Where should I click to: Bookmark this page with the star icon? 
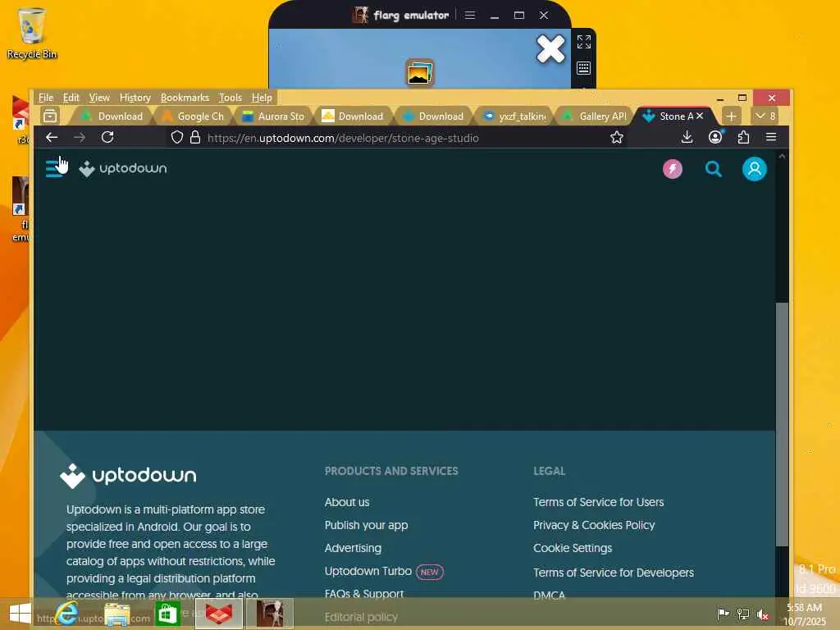pos(617,138)
